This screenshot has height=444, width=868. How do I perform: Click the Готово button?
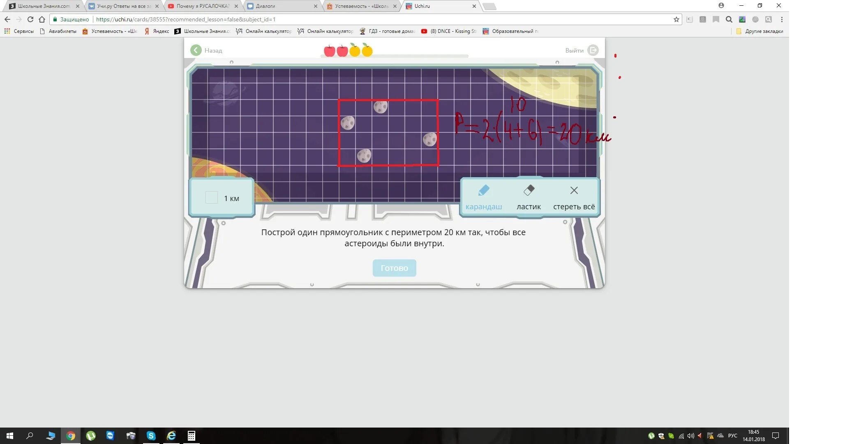coord(394,268)
